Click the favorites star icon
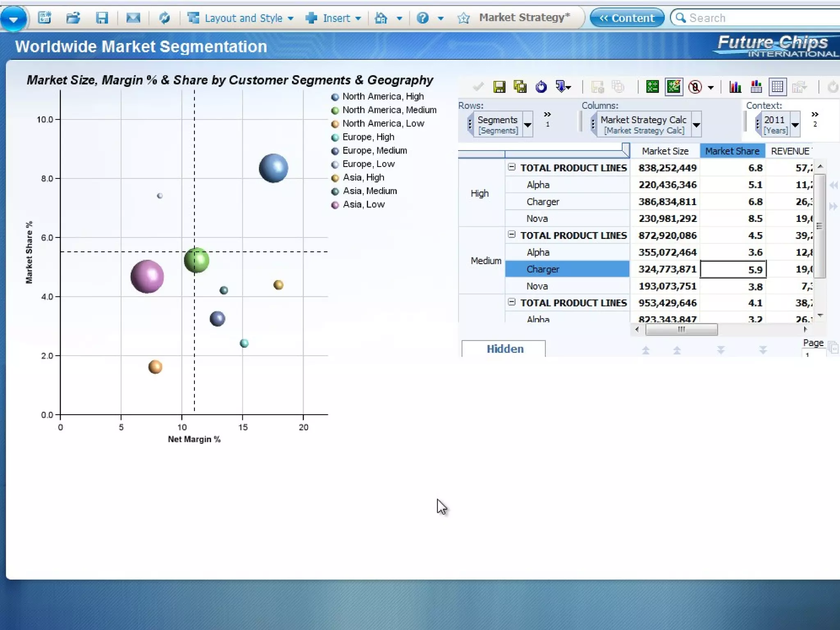The image size is (840, 630). [463, 18]
